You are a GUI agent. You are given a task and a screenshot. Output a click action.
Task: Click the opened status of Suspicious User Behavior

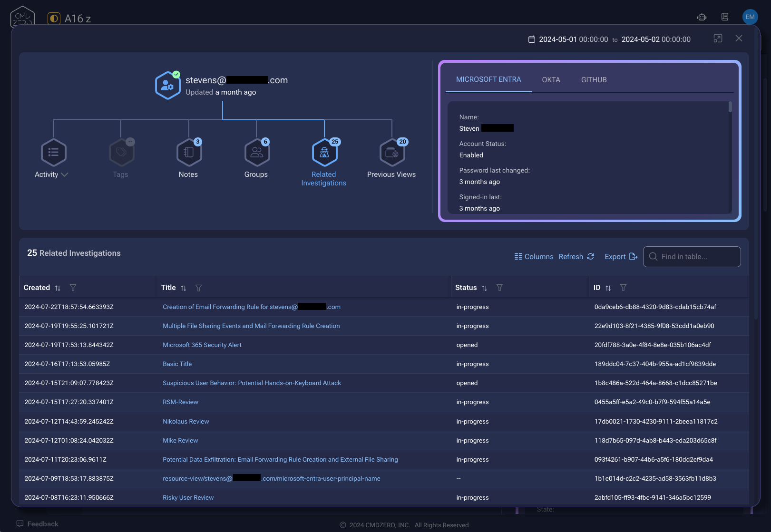click(467, 383)
